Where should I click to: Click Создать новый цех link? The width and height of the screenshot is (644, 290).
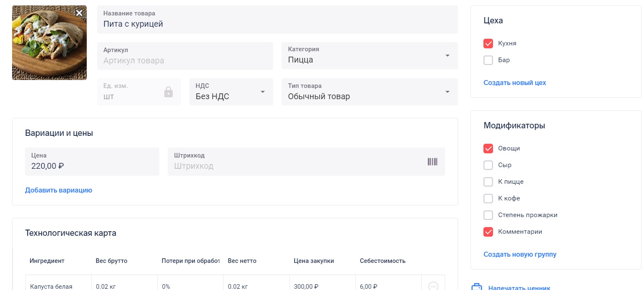point(515,82)
